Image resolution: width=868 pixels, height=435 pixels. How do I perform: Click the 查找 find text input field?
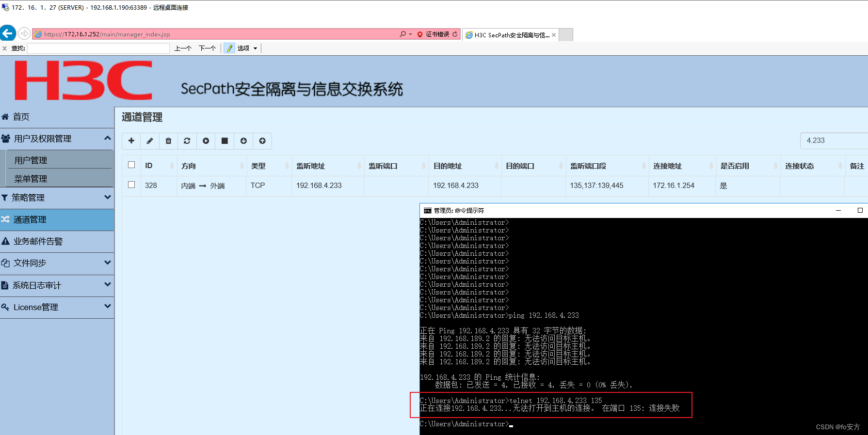[98, 48]
